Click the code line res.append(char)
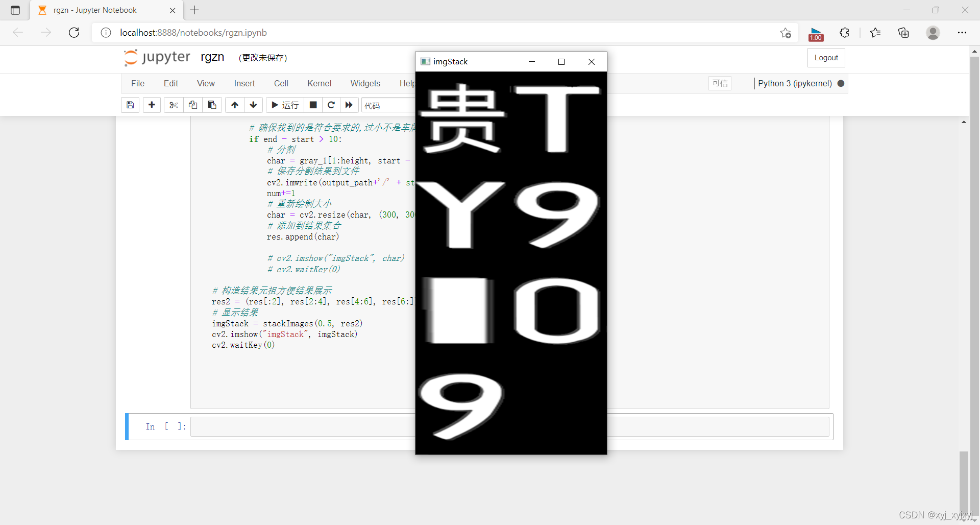 (303, 237)
